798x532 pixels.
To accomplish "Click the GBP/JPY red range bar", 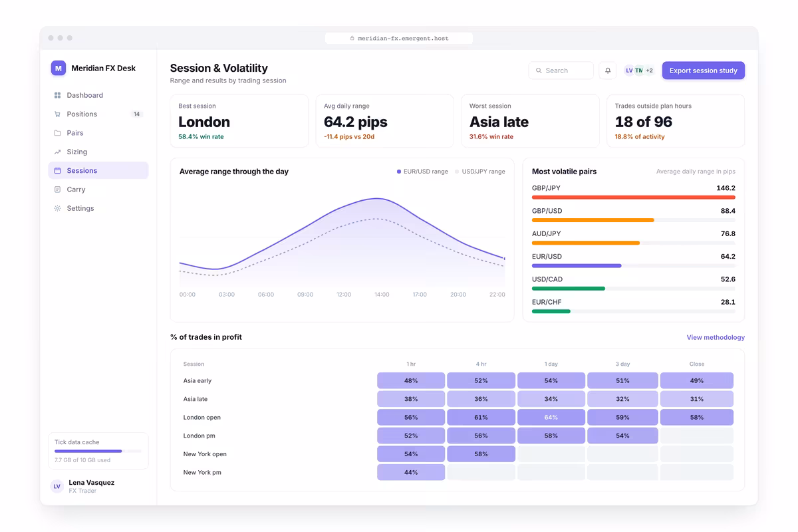I will 634,198.
